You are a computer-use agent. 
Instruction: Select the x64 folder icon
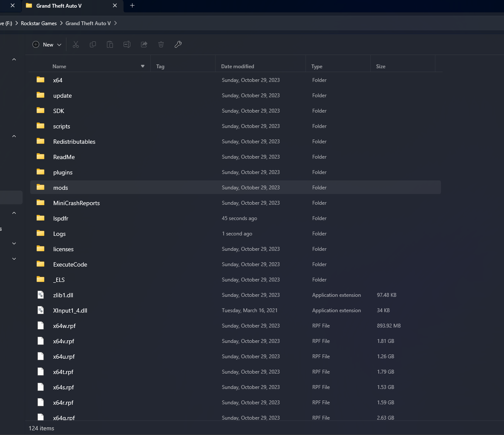point(40,80)
